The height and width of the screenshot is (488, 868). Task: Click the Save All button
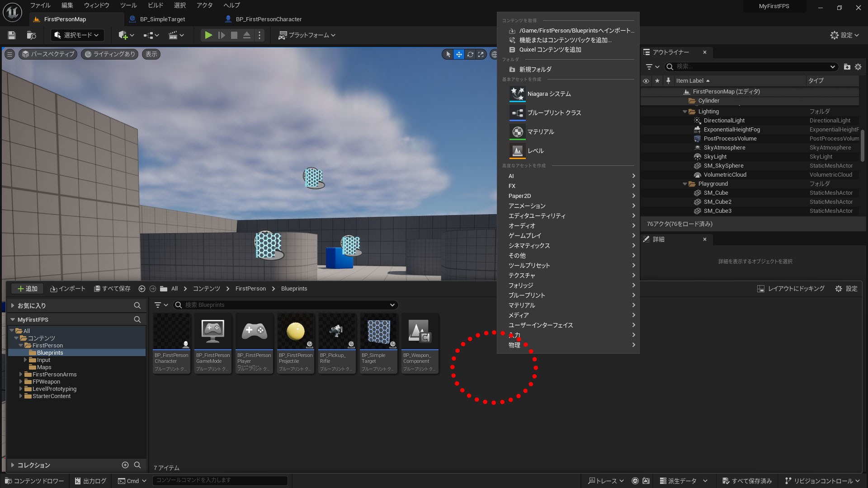(x=112, y=289)
